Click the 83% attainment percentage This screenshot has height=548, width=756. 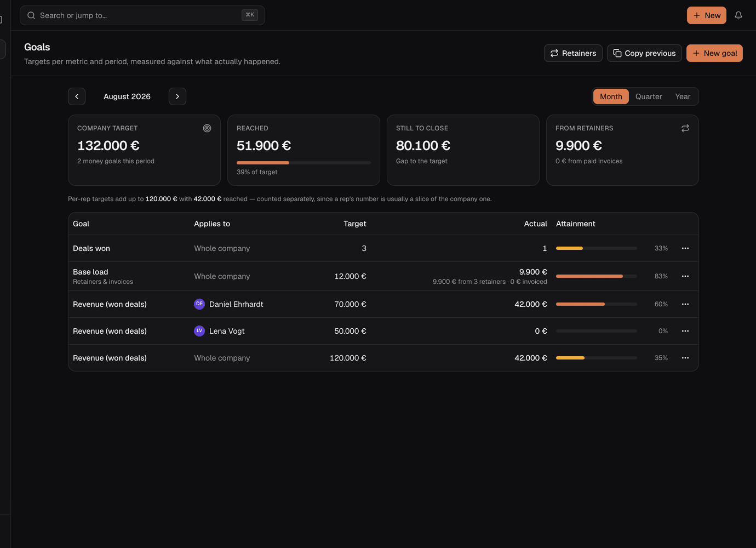tap(661, 276)
